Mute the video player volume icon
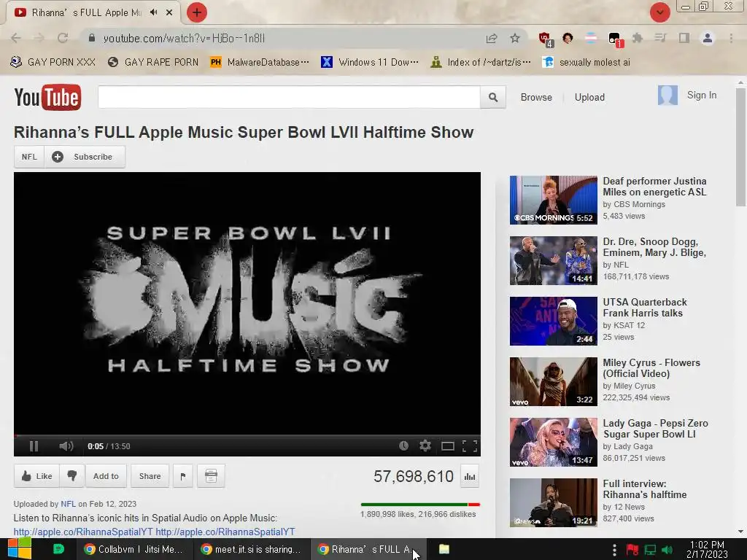Screen dimensions: 747x560 pos(66,446)
